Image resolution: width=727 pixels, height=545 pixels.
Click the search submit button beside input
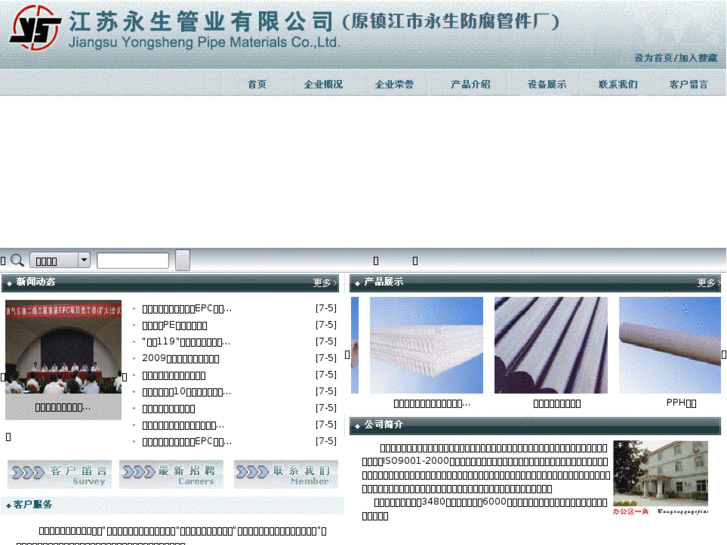click(x=183, y=260)
